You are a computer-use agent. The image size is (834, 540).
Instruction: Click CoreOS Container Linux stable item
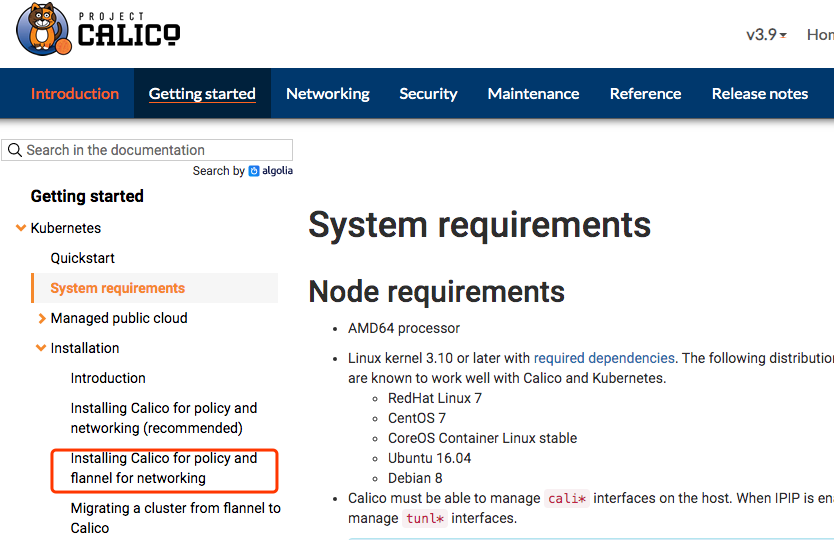[x=482, y=438]
